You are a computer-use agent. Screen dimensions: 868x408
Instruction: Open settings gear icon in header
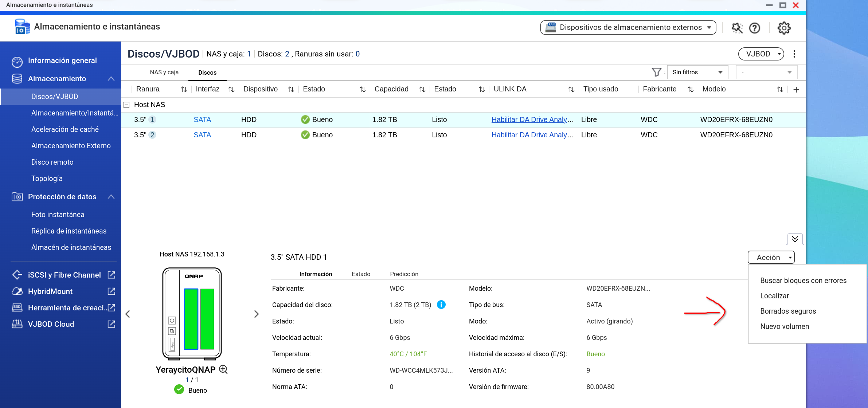(784, 28)
